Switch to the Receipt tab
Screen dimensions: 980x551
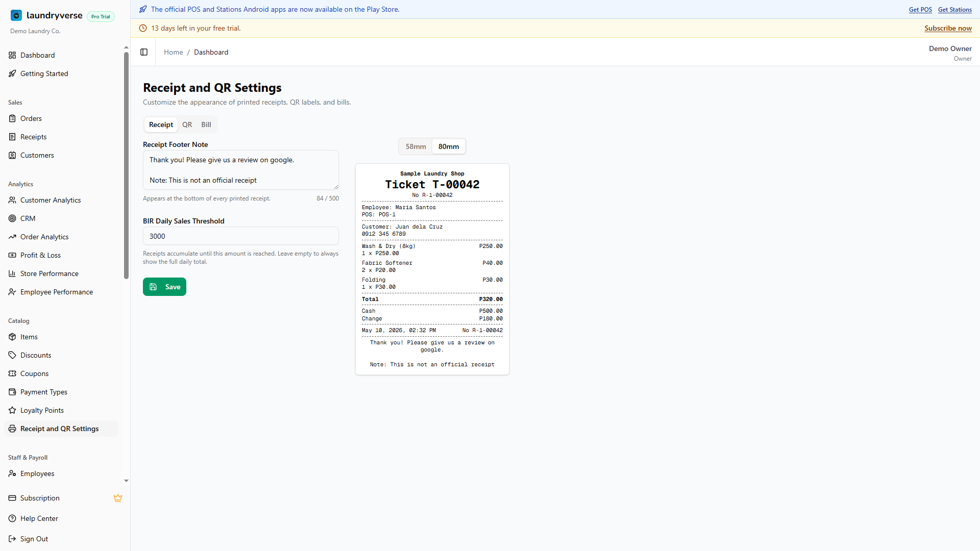(161, 124)
